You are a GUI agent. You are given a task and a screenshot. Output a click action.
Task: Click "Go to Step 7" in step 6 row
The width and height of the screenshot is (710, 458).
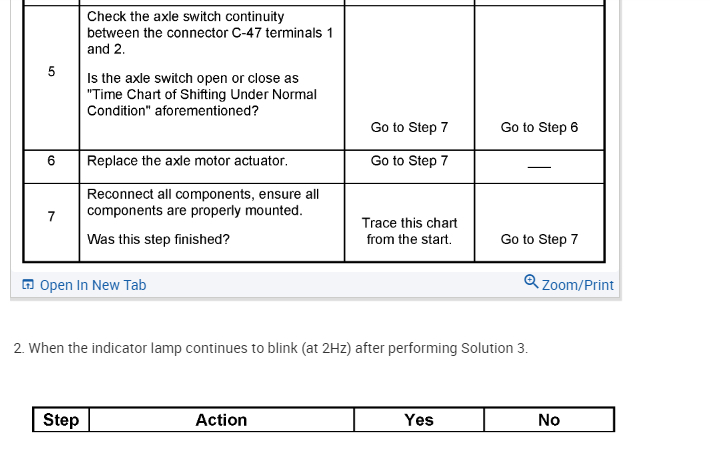[x=409, y=161]
